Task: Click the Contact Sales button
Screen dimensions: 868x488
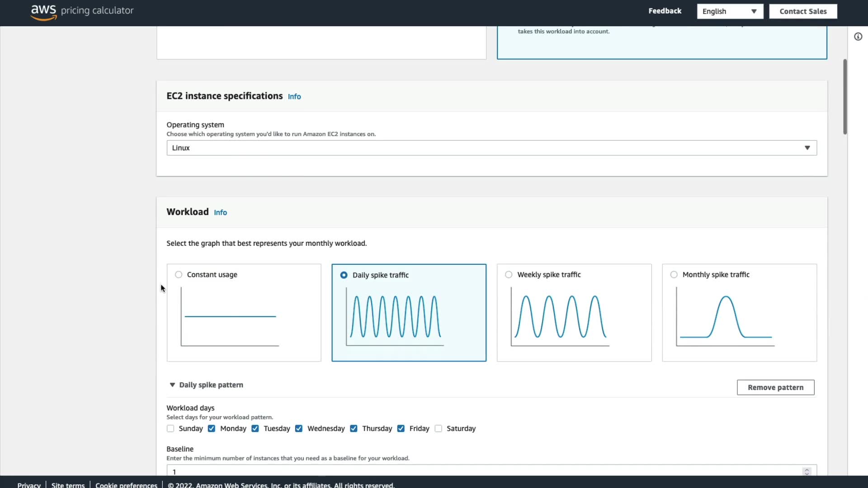Action: [803, 11]
